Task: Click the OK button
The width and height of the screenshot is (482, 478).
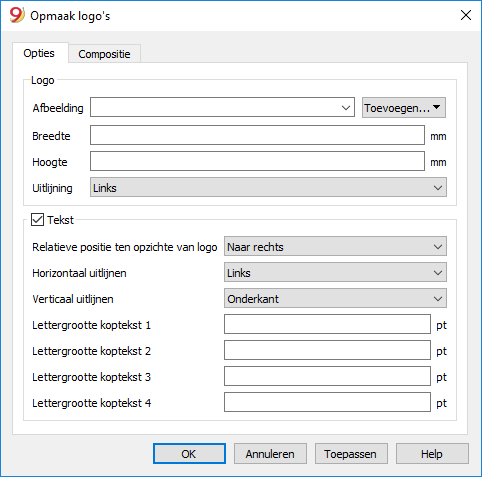Action: (x=189, y=454)
